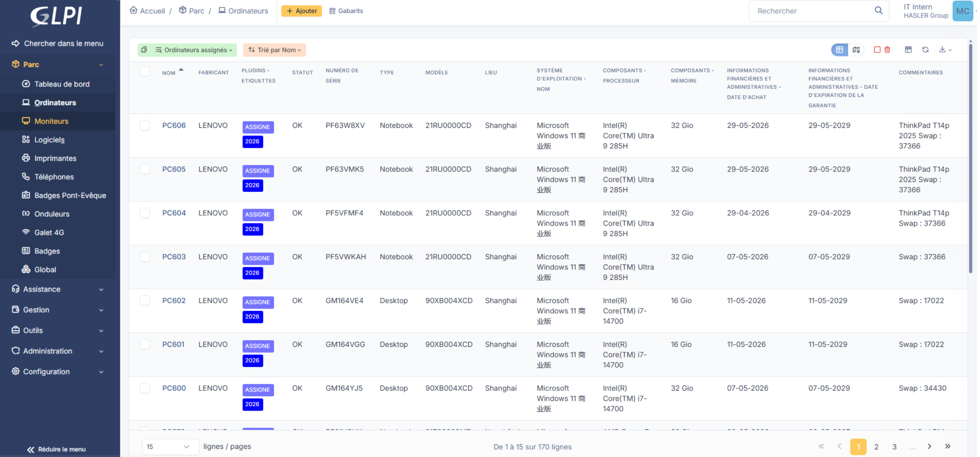
Task: Sort by the Nom column header
Action: (x=169, y=73)
